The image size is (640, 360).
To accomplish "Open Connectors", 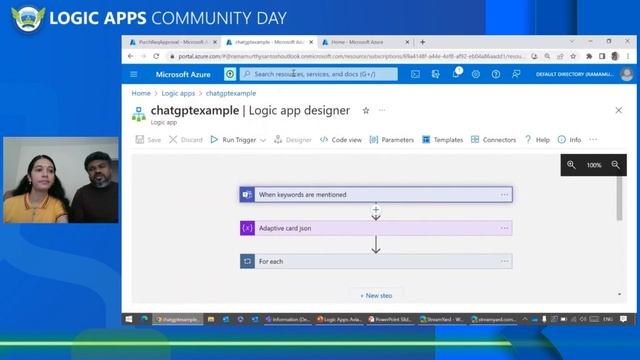I will [493, 140].
